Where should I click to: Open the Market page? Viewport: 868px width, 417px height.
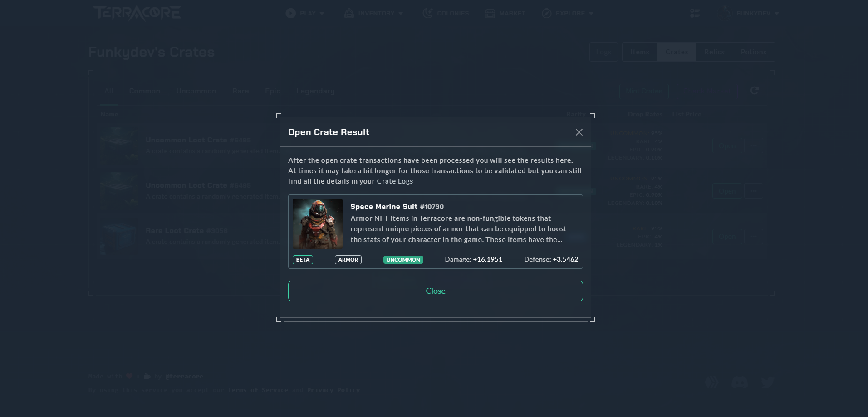point(505,13)
